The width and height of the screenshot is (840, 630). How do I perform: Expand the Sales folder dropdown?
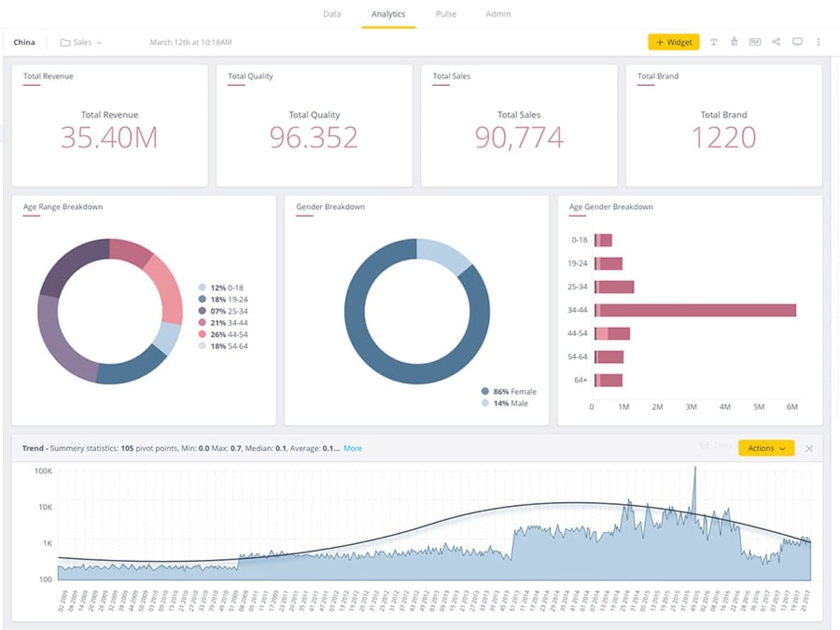tap(100, 43)
